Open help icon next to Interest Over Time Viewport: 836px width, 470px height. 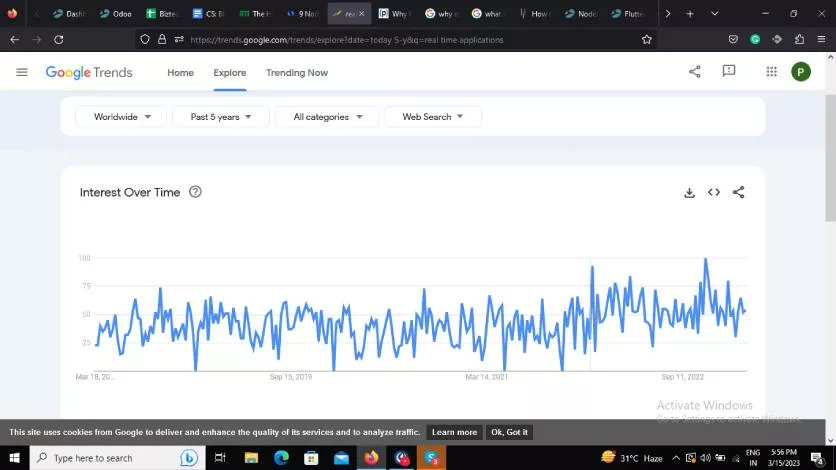coord(195,192)
